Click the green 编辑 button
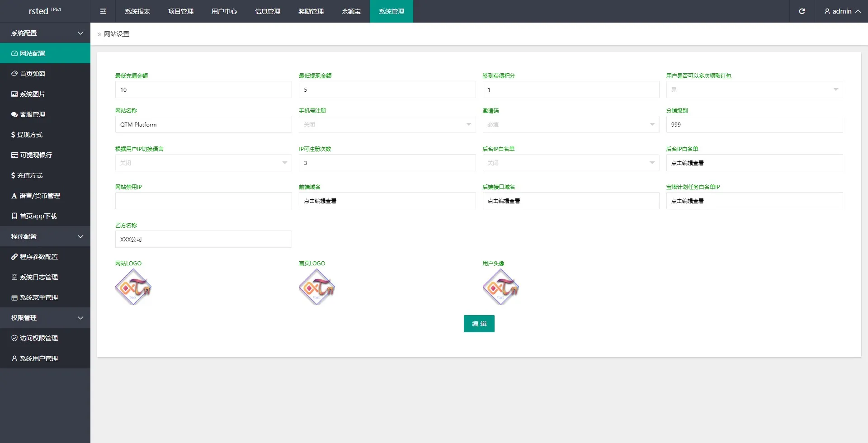This screenshot has height=443, width=868. pos(479,324)
